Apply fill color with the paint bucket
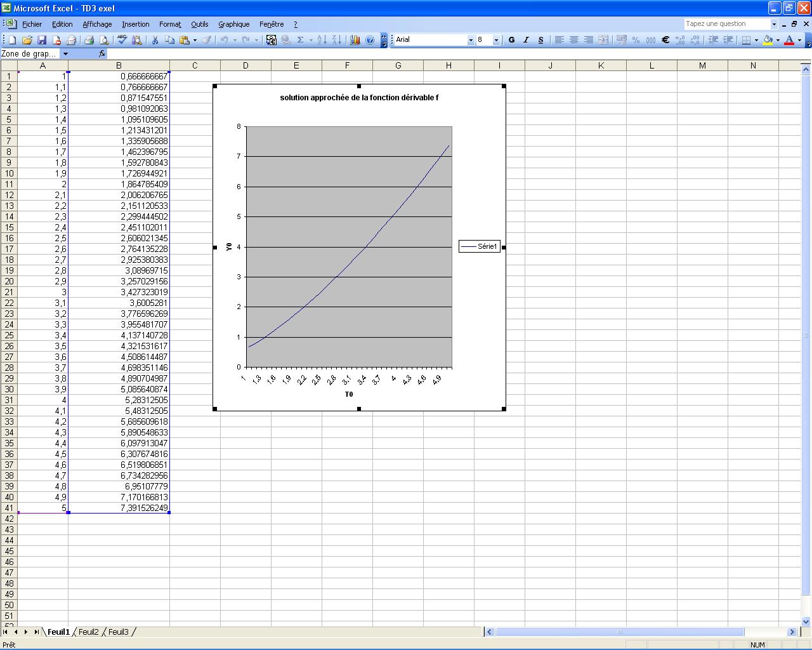Image resolution: width=812 pixels, height=650 pixels. [768, 40]
